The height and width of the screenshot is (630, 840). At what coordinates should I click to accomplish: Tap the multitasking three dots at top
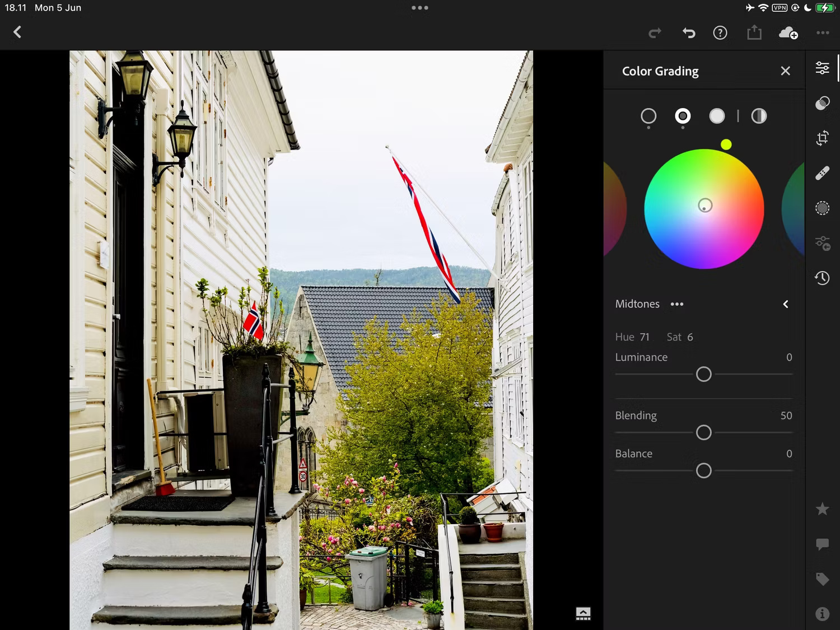click(420, 8)
